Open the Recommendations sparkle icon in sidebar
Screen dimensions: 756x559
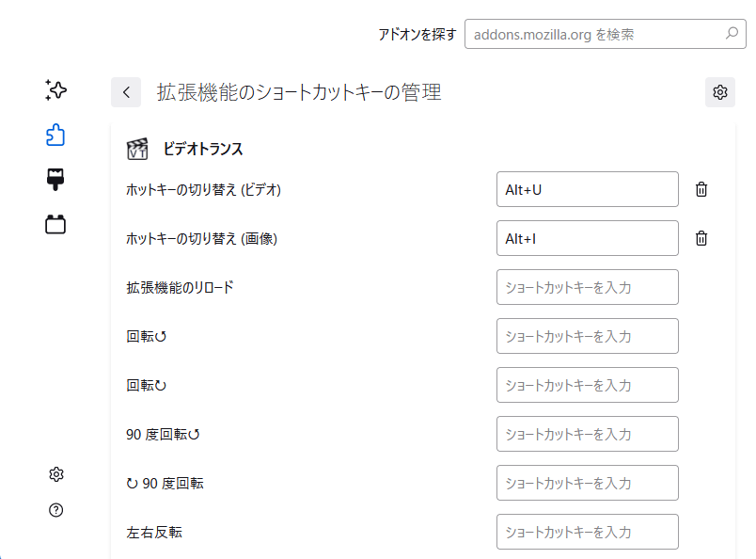[x=55, y=89]
